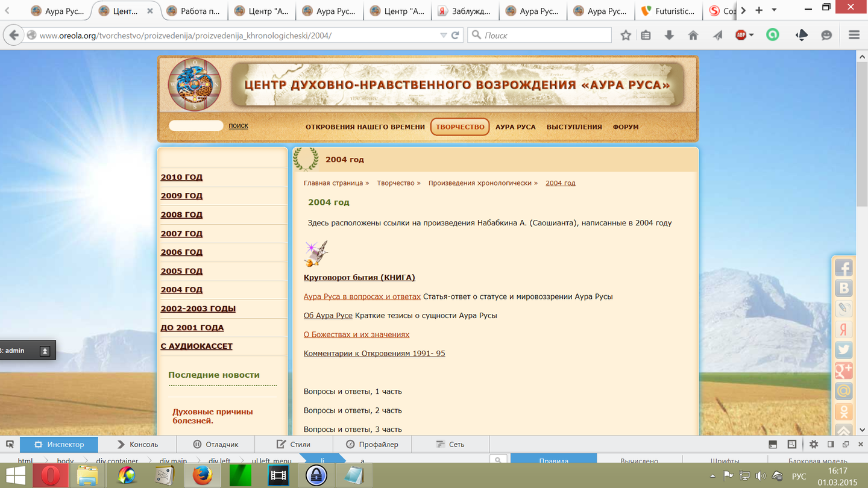Toggle responsive design mode in devtools
The width and height of the screenshot is (868, 488).
click(792, 445)
